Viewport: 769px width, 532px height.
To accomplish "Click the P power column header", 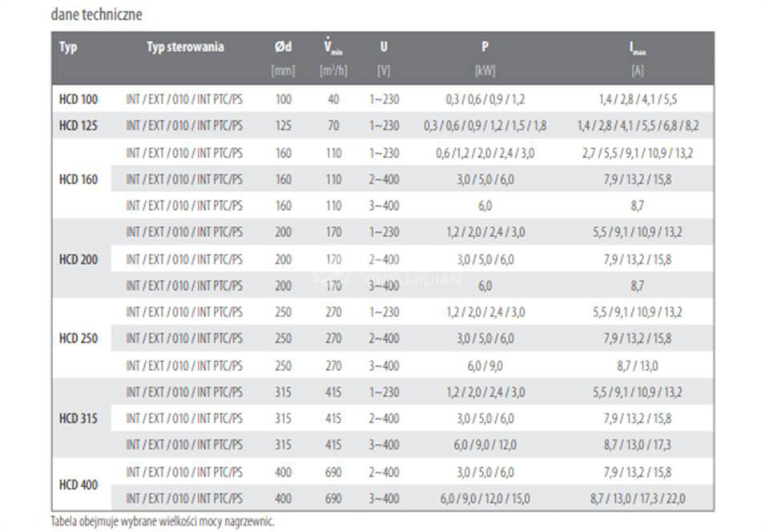I will 485,46.
